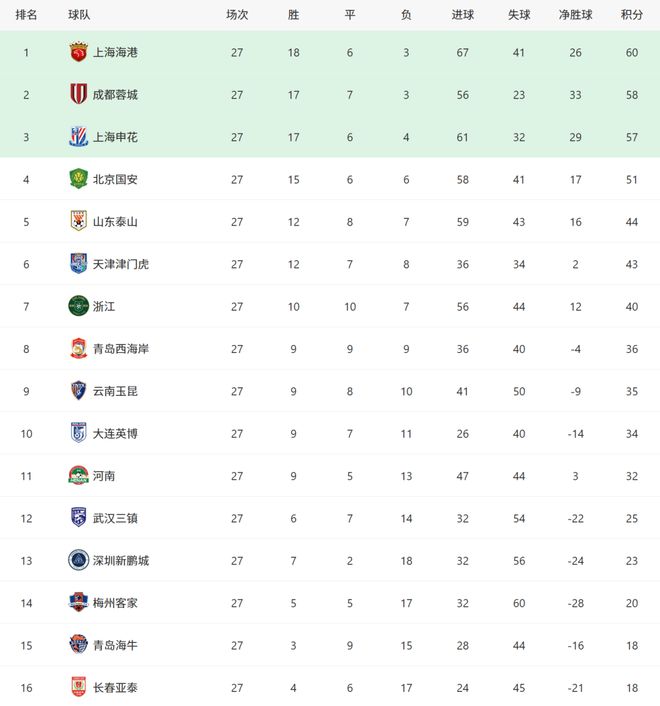This screenshot has width=660, height=706.
Task: Open the 长春亚泰 team link
Action: (115, 687)
